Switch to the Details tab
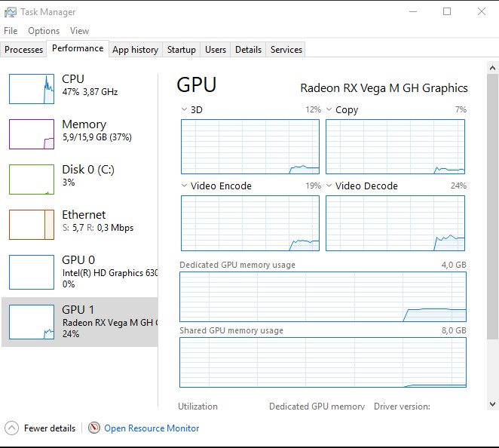Viewport: 499px width, 448px height. (x=248, y=50)
